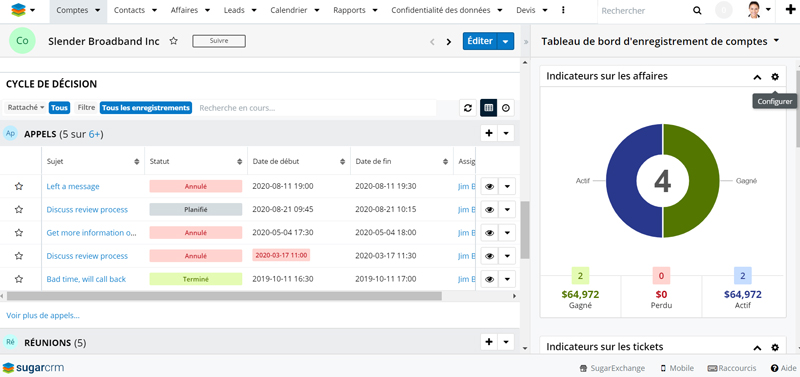
Task: Click the Recherche en cours input field
Action: click(315, 108)
